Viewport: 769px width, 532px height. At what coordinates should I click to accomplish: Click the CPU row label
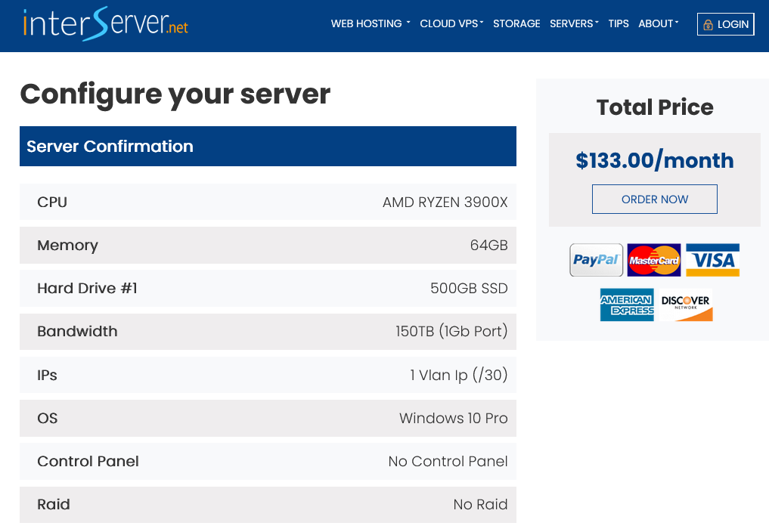[52, 202]
